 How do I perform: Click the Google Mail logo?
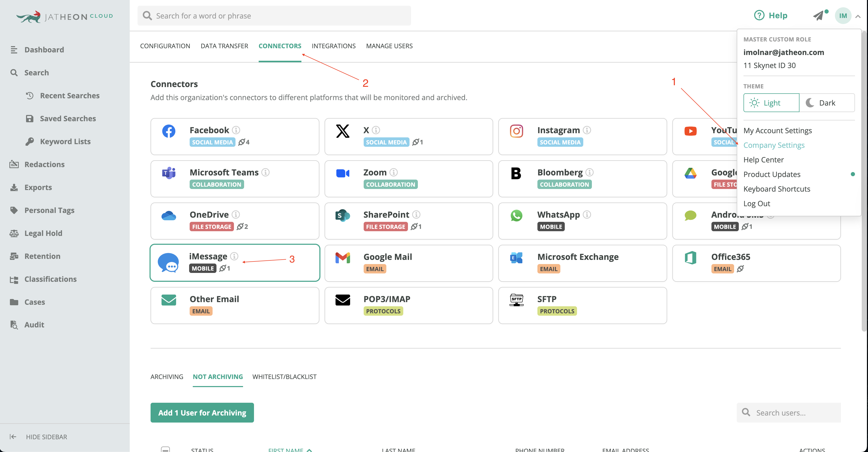click(x=343, y=258)
